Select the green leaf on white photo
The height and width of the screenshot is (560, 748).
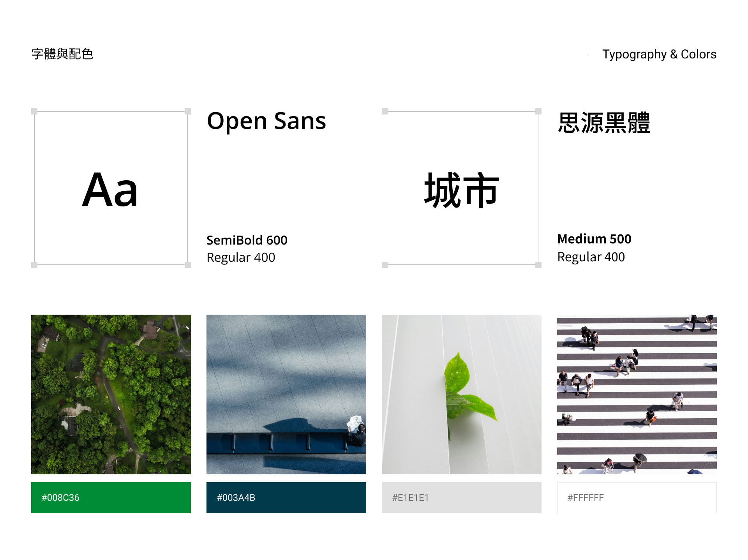(462, 394)
